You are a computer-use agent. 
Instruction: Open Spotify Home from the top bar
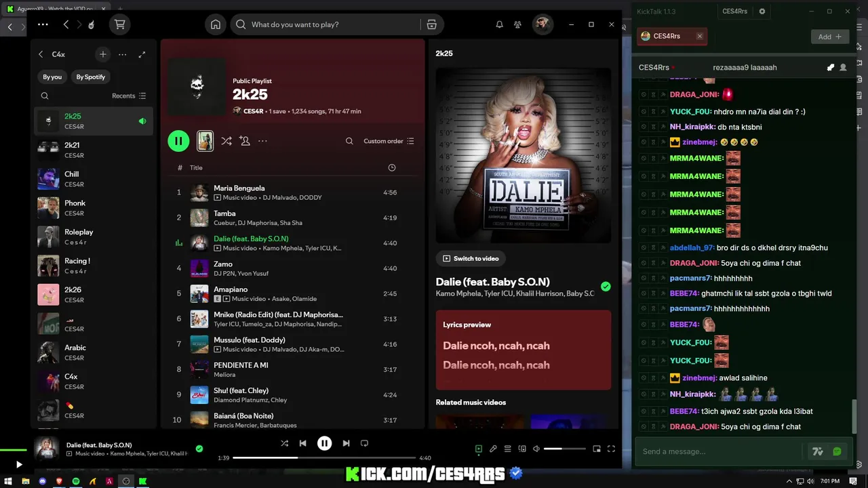click(x=215, y=24)
